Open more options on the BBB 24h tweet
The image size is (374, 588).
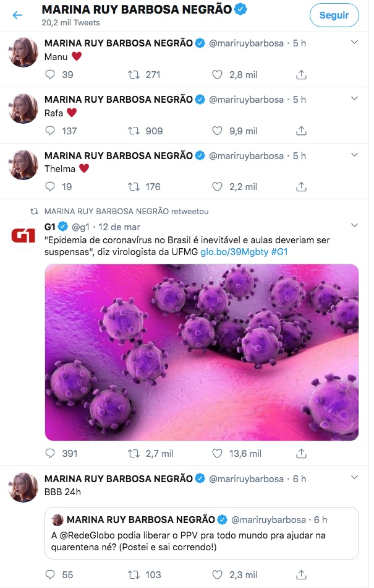(x=354, y=478)
